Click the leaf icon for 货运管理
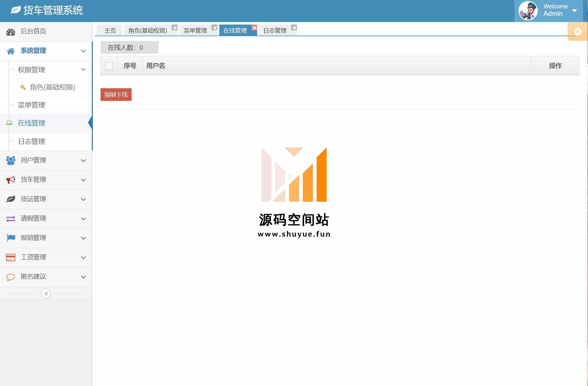588x386 pixels. pos(11,199)
